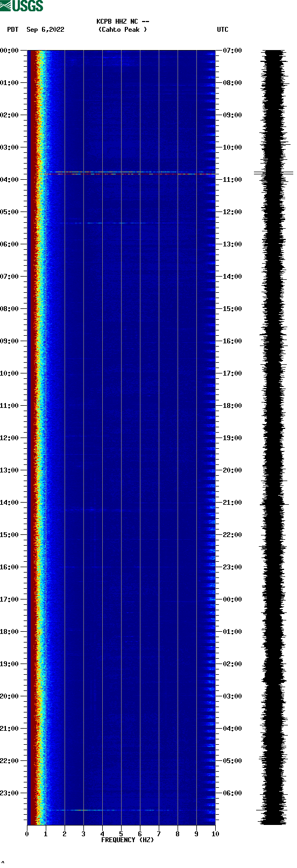
Task: Click the 11:00 UTC time label
Action: [x=232, y=180]
